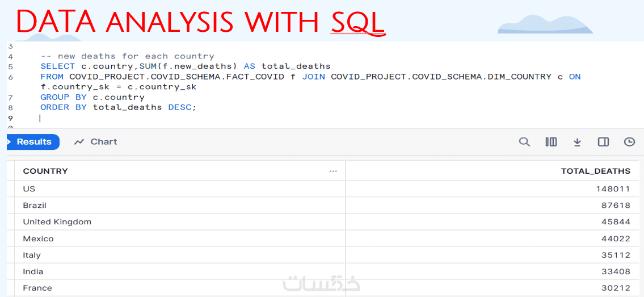The image size is (644, 297).
Task: Download the query results
Action: 577,142
